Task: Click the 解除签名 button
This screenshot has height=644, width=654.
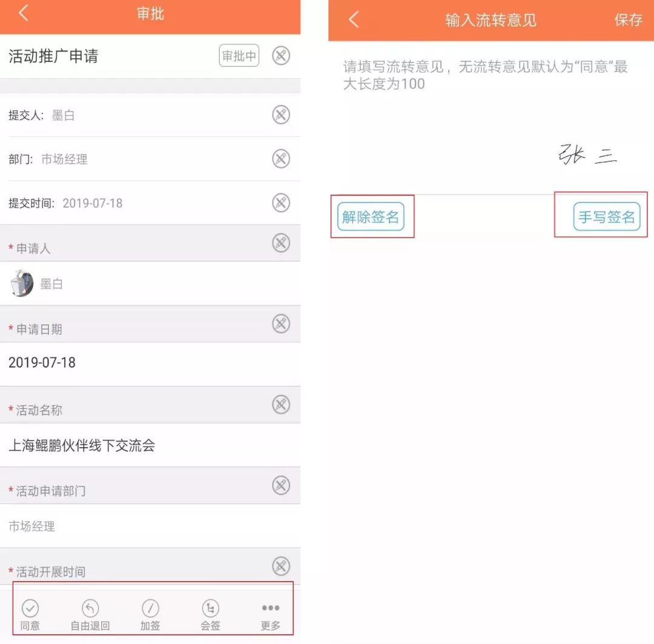Action: click(371, 217)
